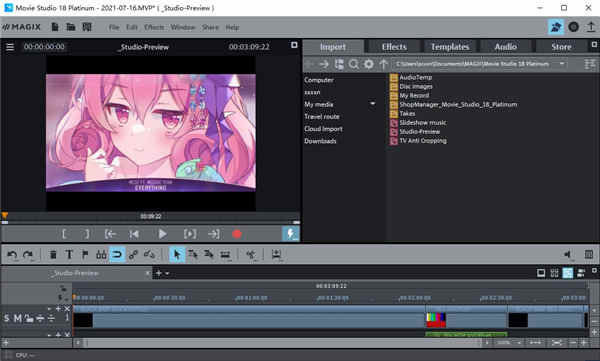Navigate forward in Media Pool browser
Viewport: 600px width, 361px height.
click(x=324, y=64)
